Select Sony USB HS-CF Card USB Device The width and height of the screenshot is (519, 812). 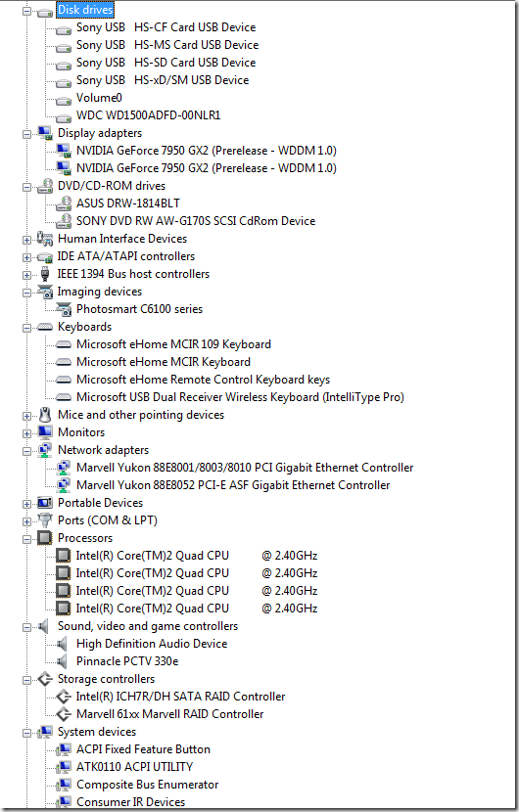165,27
